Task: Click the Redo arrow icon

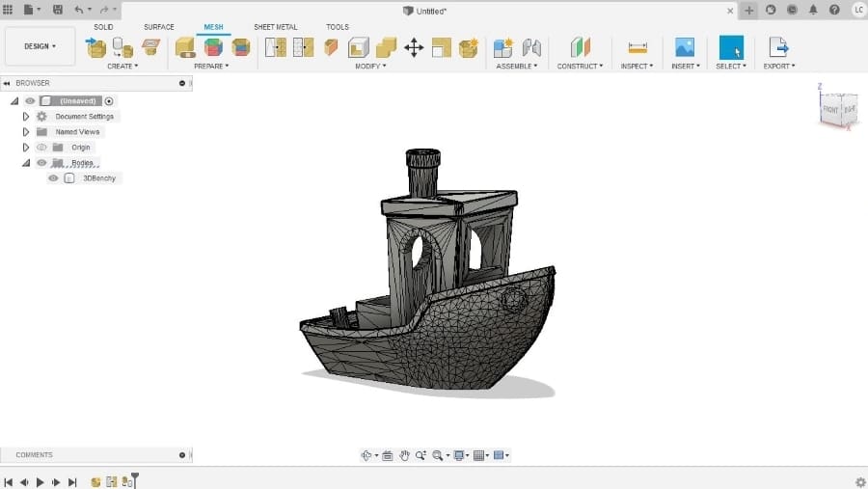Action: click(104, 10)
